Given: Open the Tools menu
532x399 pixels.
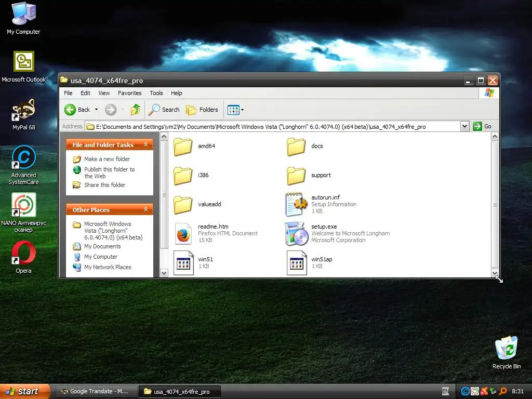Looking at the screenshot, I should (x=156, y=93).
